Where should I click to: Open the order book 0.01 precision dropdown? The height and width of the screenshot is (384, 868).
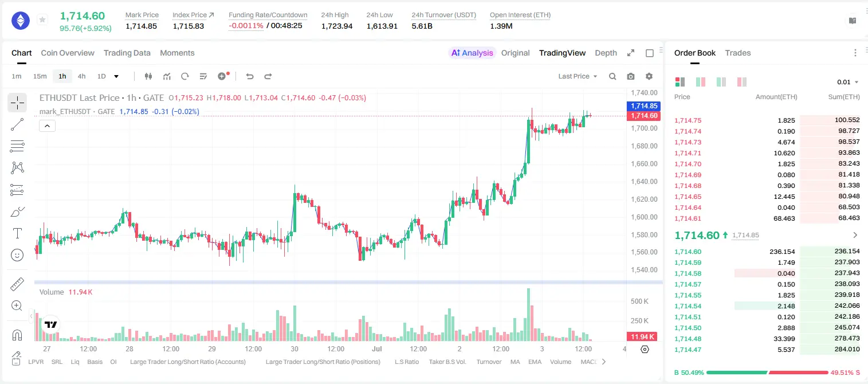click(x=848, y=82)
